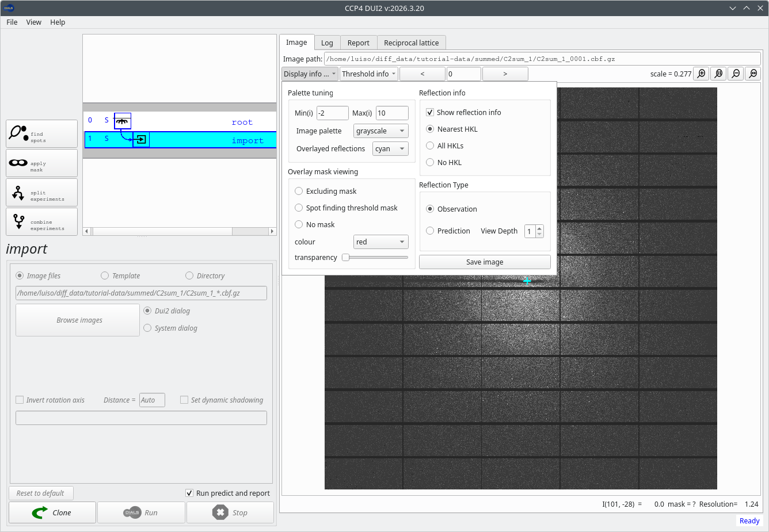This screenshot has height=532, width=769.
Task: Select the Prediction reflection type
Action: point(430,231)
